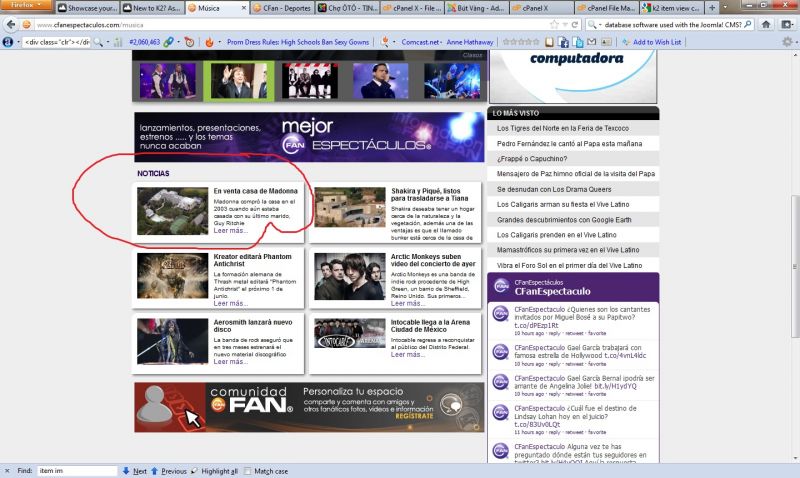
Task: Expand the sites linking in dropdown arrow
Action: (178, 42)
